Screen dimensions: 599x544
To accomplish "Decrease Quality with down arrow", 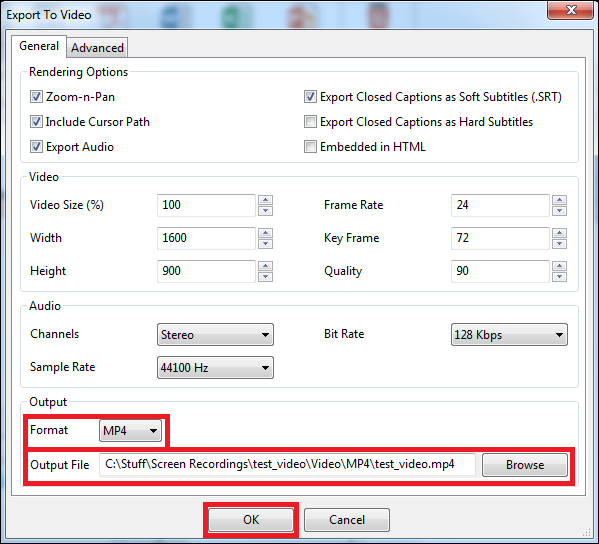I will pyautogui.click(x=560, y=277).
